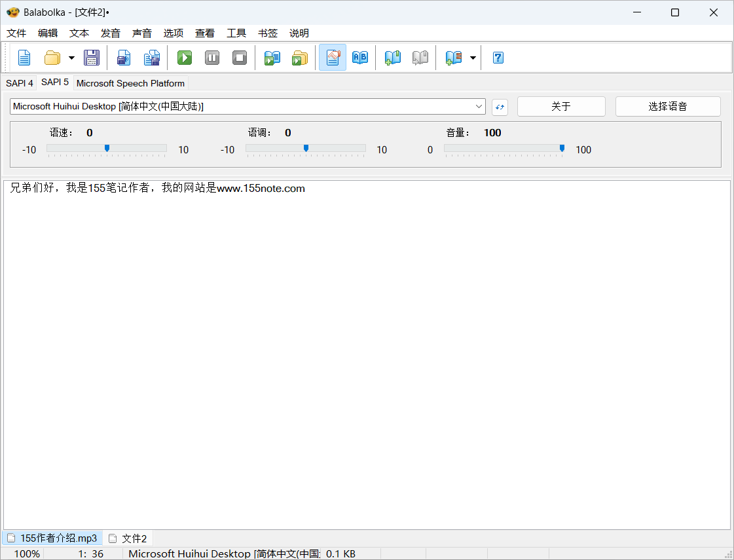The image size is (734, 560).
Task: Pause speech playback
Action: tap(212, 58)
